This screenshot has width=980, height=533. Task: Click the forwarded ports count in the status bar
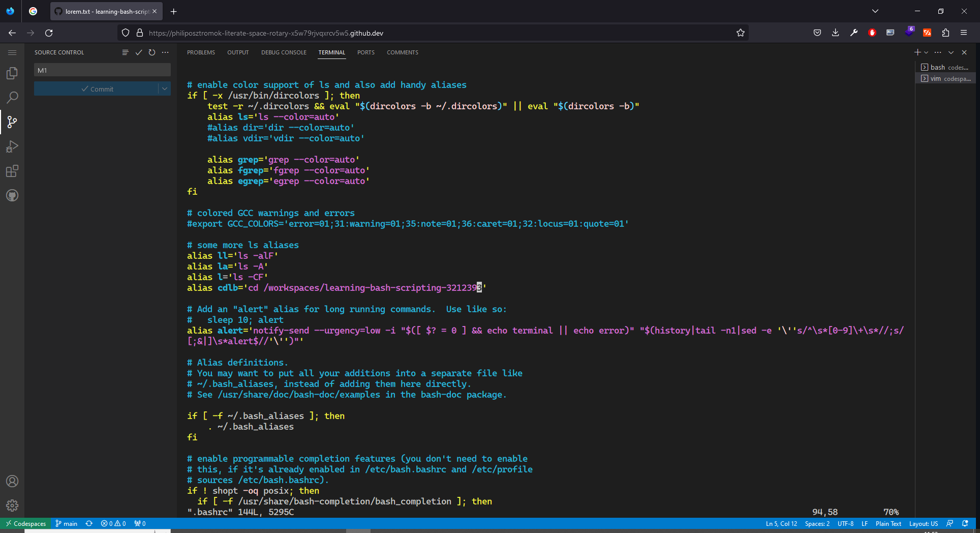[140, 523]
